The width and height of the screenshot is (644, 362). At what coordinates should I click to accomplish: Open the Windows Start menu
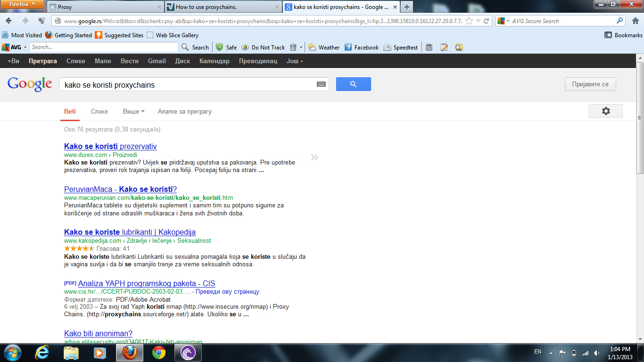13,353
